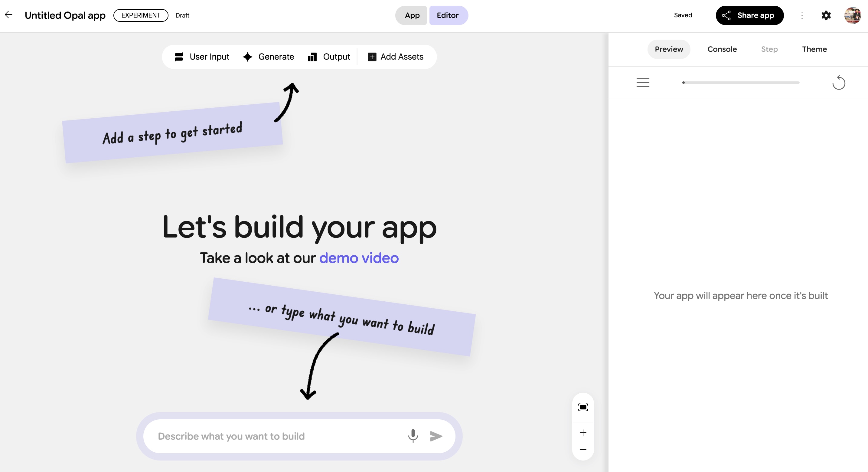Click the fit-to-screen zoom icon
Viewport: 868px width, 472px height.
[583, 407]
